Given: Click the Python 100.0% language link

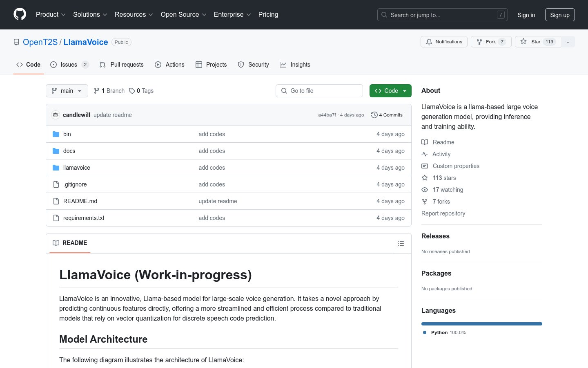Looking at the screenshot, I should (444, 332).
